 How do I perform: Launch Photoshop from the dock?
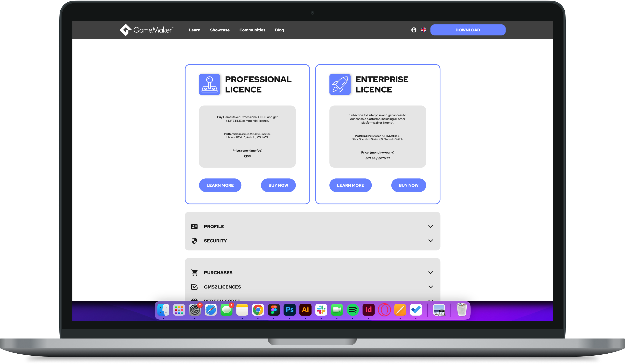click(x=289, y=310)
